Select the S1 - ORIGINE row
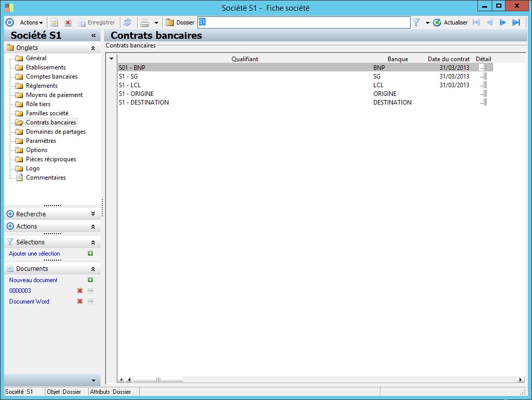532x400 pixels. pos(305,94)
